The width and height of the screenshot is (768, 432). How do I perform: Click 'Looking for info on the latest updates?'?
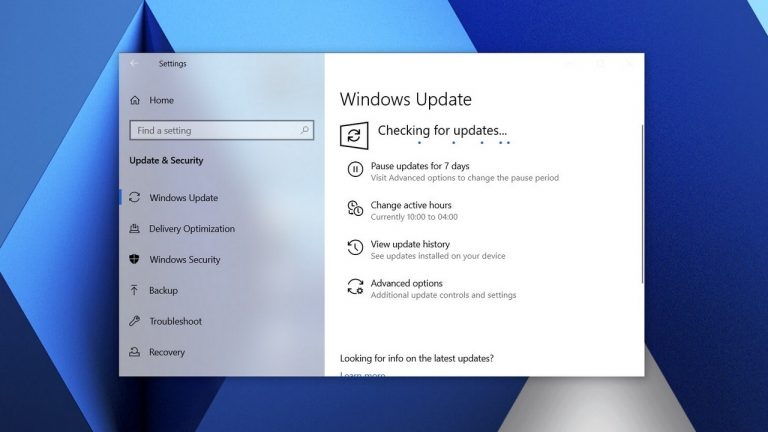[417, 359]
